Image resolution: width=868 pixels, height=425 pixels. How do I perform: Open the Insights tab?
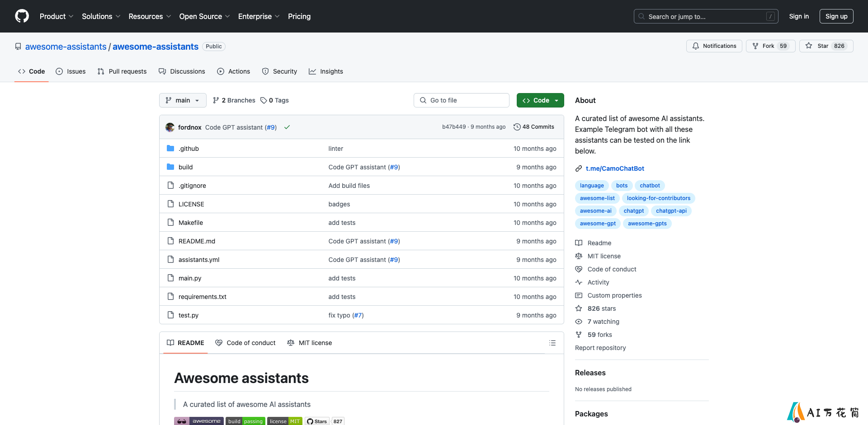click(x=326, y=71)
